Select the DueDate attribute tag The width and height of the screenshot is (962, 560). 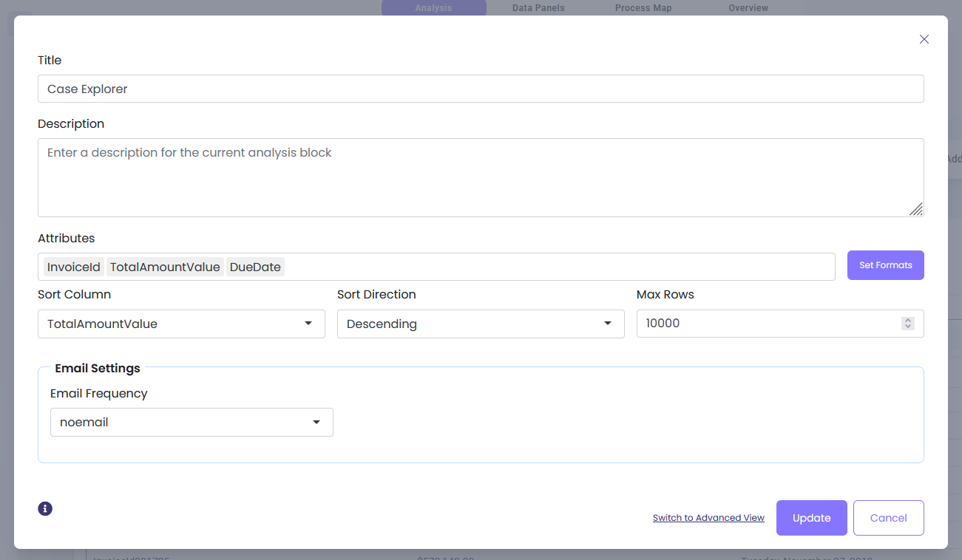coord(255,267)
